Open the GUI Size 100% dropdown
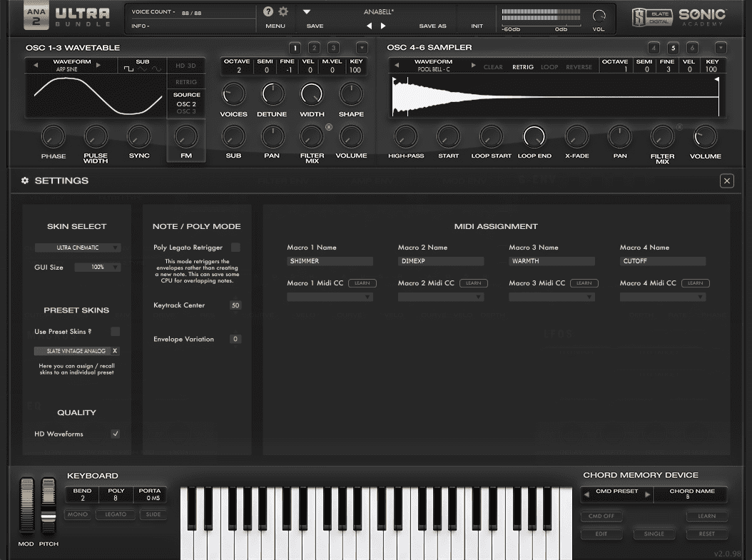Image resolution: width=752 pixels, height=560 pixels. (x=98, y=267)
